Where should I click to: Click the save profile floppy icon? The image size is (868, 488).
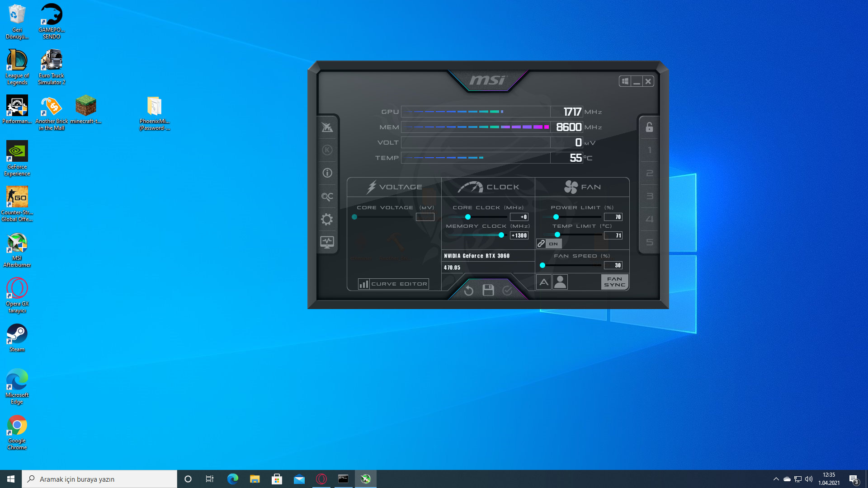pos(488,290)
